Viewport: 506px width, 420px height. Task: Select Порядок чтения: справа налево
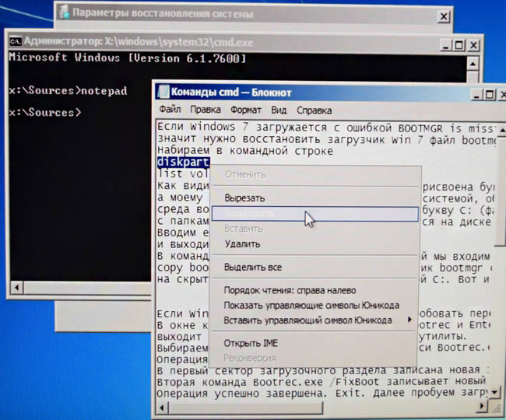pos(315,290)
